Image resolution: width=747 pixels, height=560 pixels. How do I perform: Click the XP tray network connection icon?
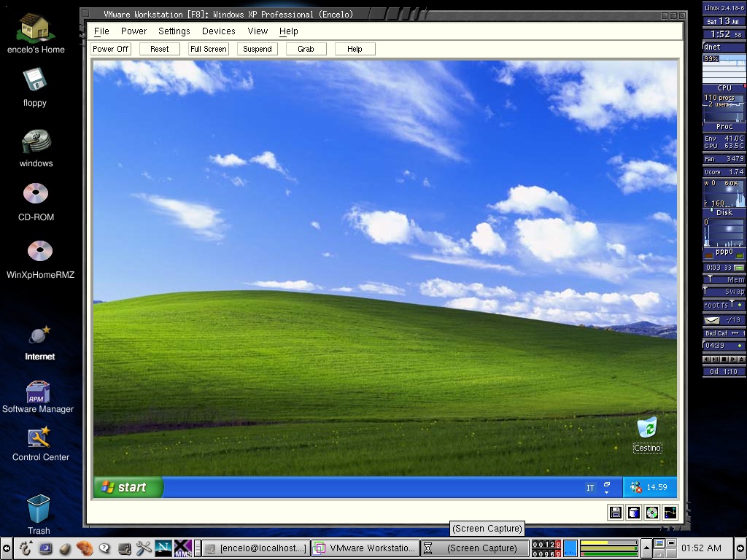(x=635, y=487)
